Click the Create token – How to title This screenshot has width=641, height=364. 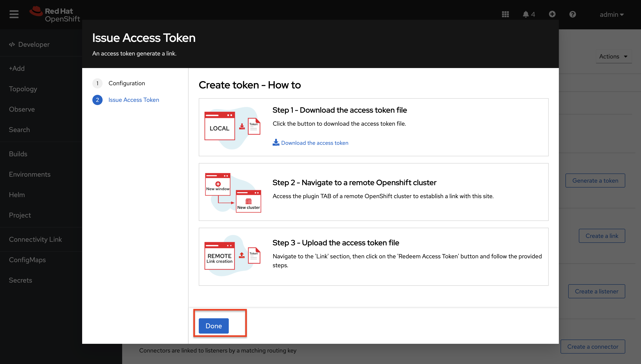(249, 85)
